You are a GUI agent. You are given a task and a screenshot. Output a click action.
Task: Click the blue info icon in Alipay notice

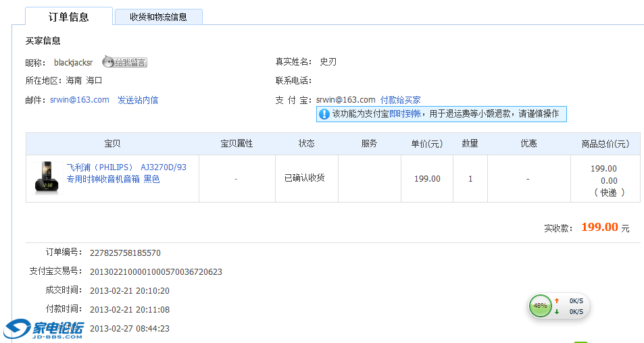[324, 114]
